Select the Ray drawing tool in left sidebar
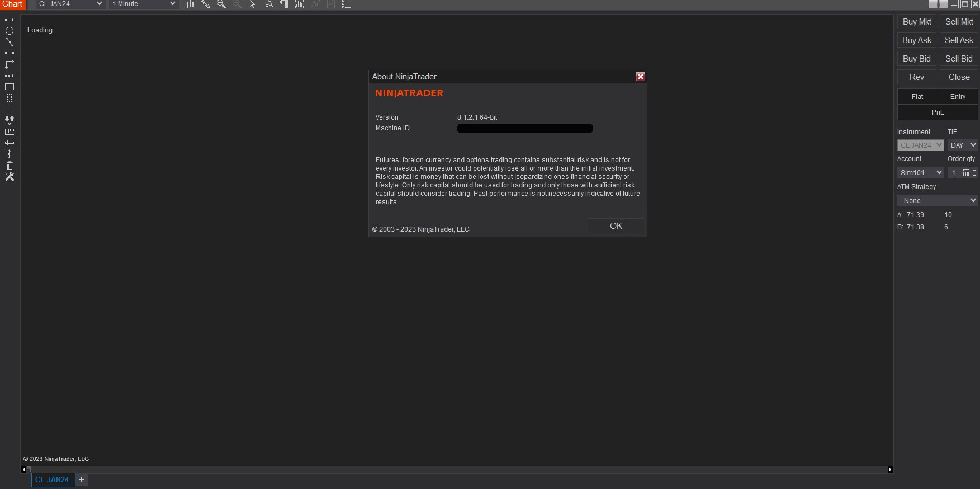This screenshot has width=980, height=489. (10, 20)
